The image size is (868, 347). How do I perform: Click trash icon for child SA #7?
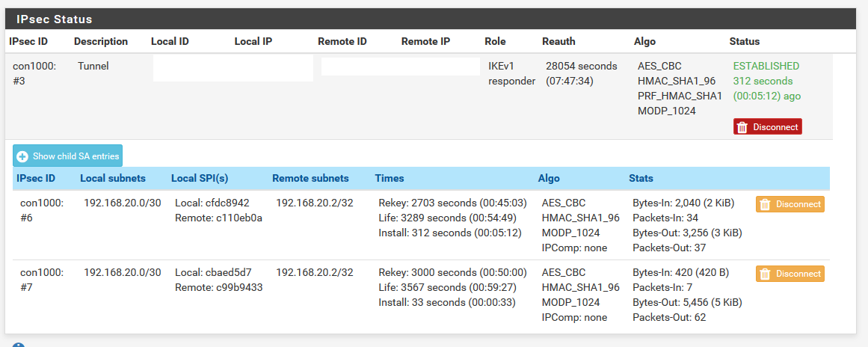coord(765,274)
